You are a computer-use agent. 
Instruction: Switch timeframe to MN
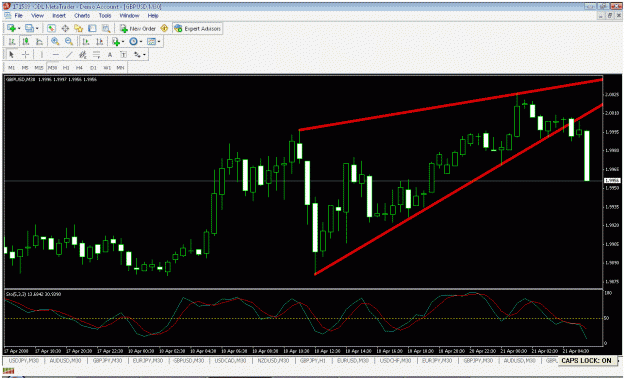point(120,68)
